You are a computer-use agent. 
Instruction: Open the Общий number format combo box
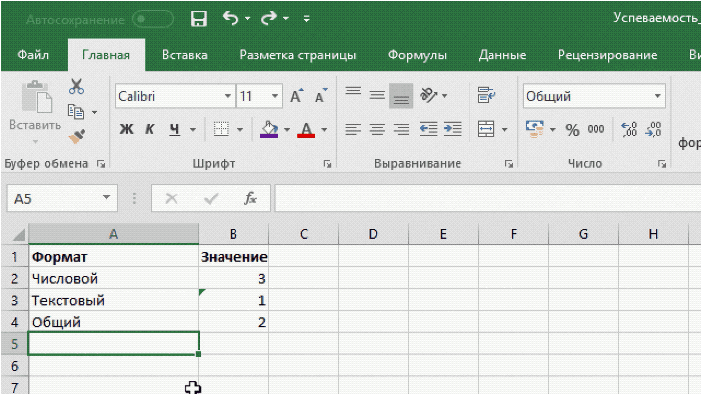pos(594,96)
